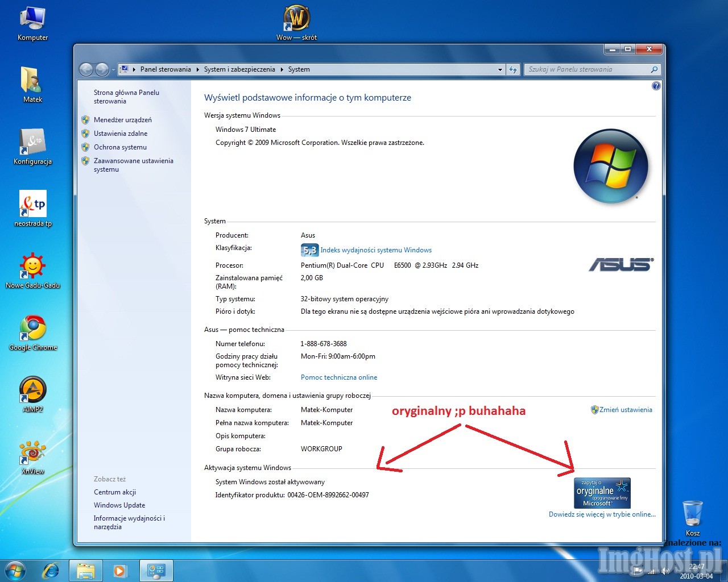Click the 5,3 performance index badge

[309, 250]
